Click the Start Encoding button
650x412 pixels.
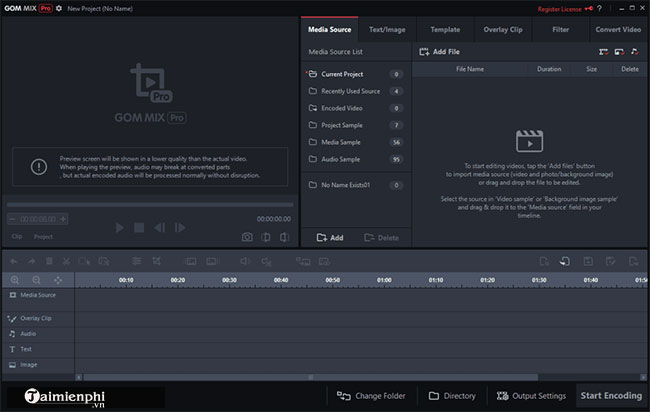coord(610,396)
